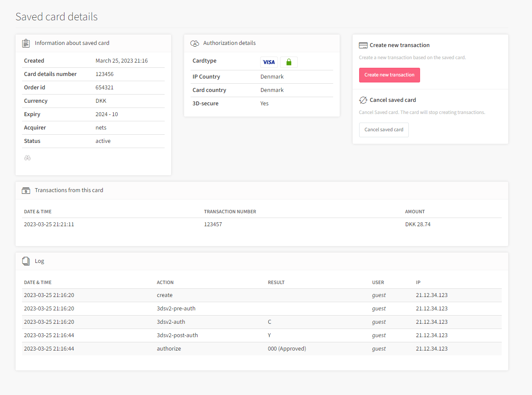Click the cash register icon beside Transactions from this card

26,190
